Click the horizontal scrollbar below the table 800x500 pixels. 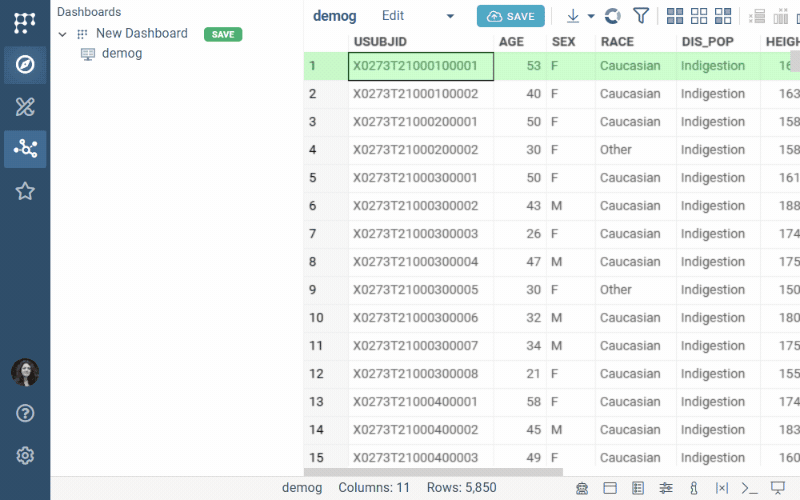[x=433, y=472]
